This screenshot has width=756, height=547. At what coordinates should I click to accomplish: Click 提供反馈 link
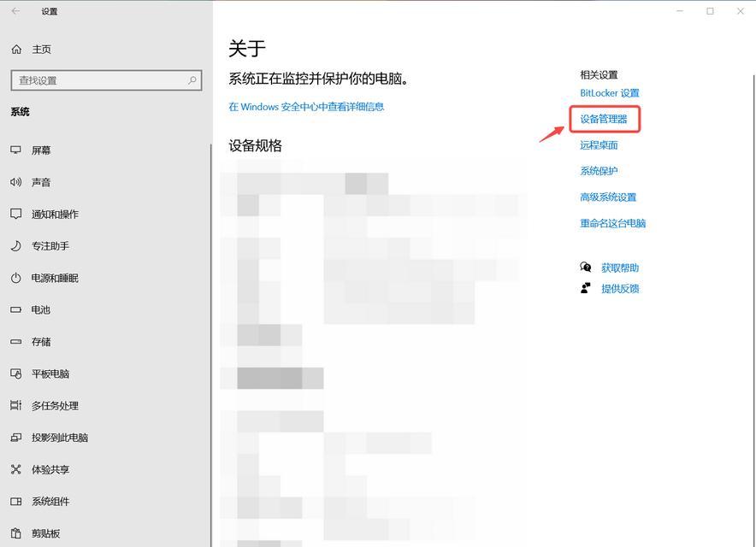(620, 289)
